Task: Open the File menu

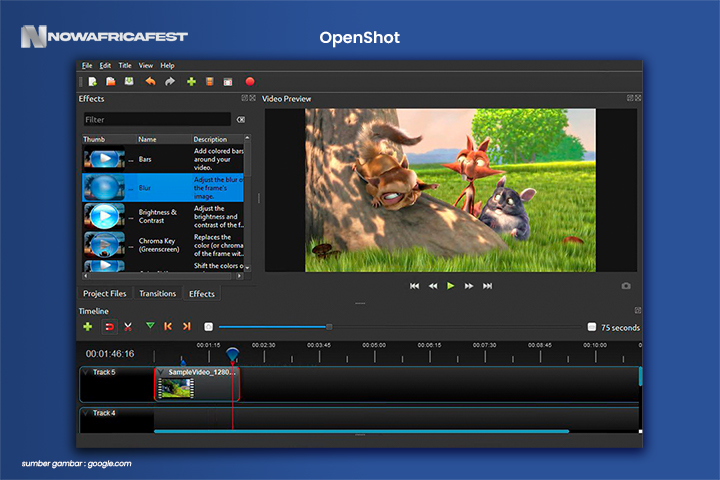Action: click(x=87, y=65)
